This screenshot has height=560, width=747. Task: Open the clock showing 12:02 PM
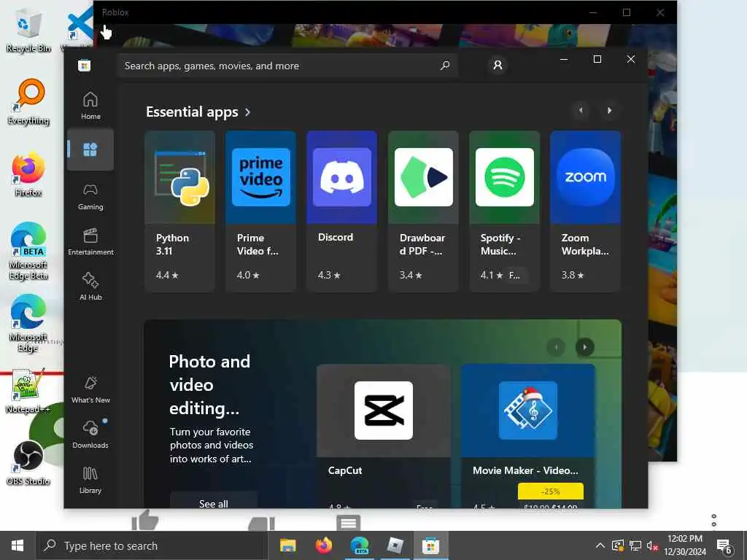[x=685, y=545]
